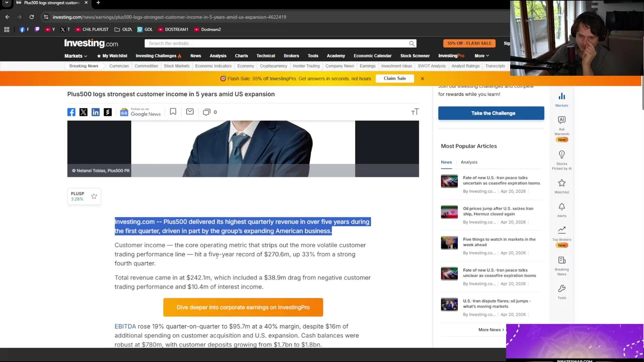Image resolution: width=644 pixels, height=362 pixels.
Task: Open browser apps grid icon
Action: (7, 29)
